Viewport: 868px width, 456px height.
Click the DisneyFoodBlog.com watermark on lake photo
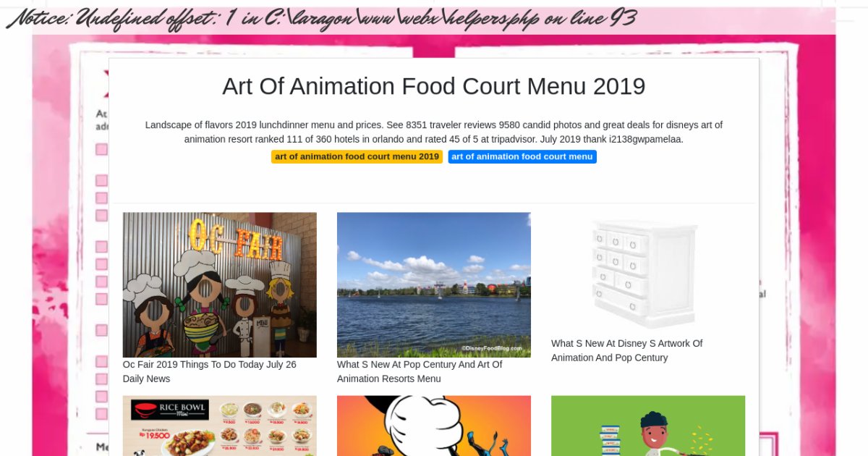click(x=492, y=348)
